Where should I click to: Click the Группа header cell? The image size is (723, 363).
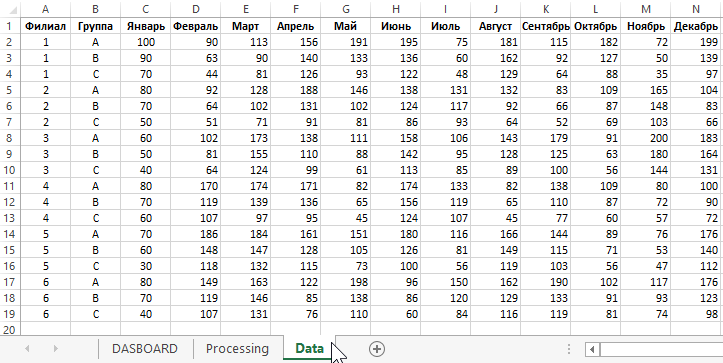95,26
